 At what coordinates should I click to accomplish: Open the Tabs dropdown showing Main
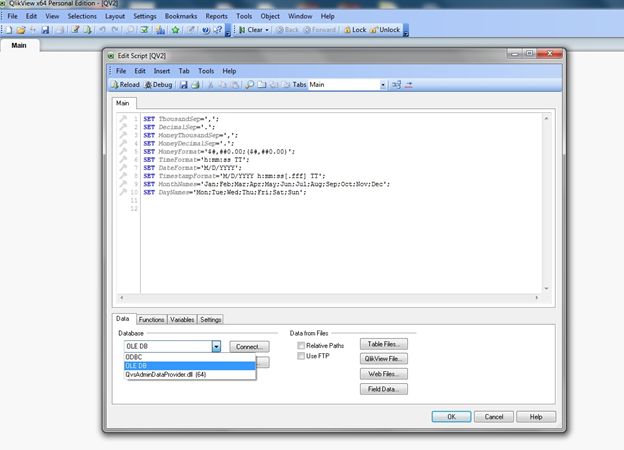tap(383, 85)
